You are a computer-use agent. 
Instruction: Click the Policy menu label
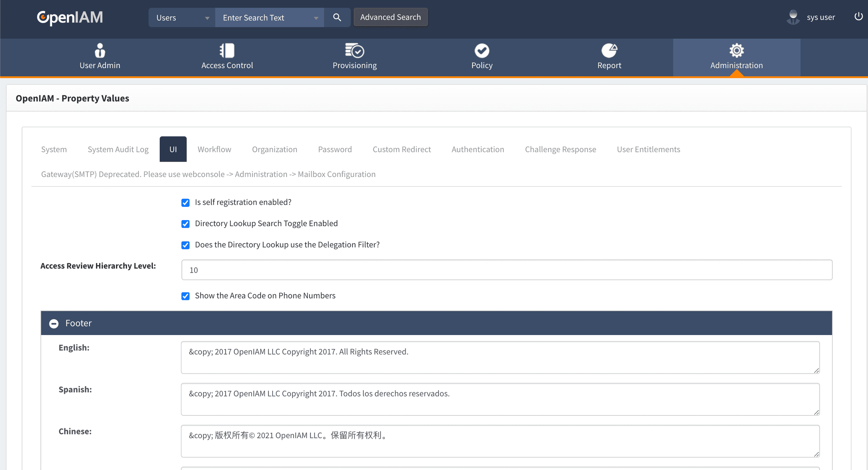click(x=482, y=65)
